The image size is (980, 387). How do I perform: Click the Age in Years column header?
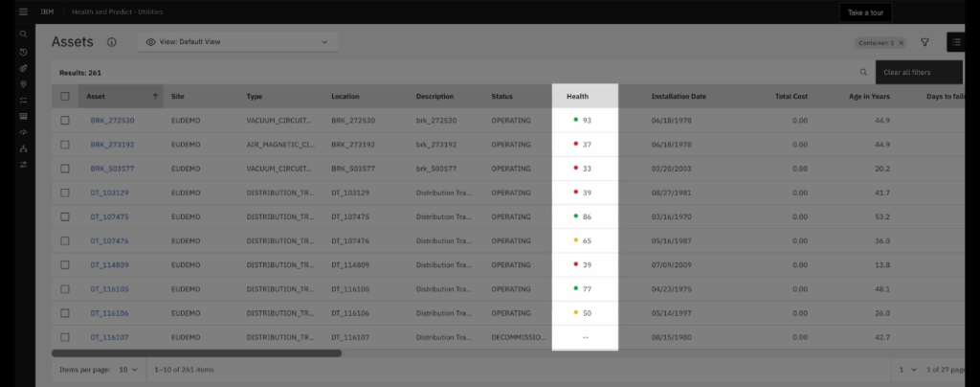(869, 97)
